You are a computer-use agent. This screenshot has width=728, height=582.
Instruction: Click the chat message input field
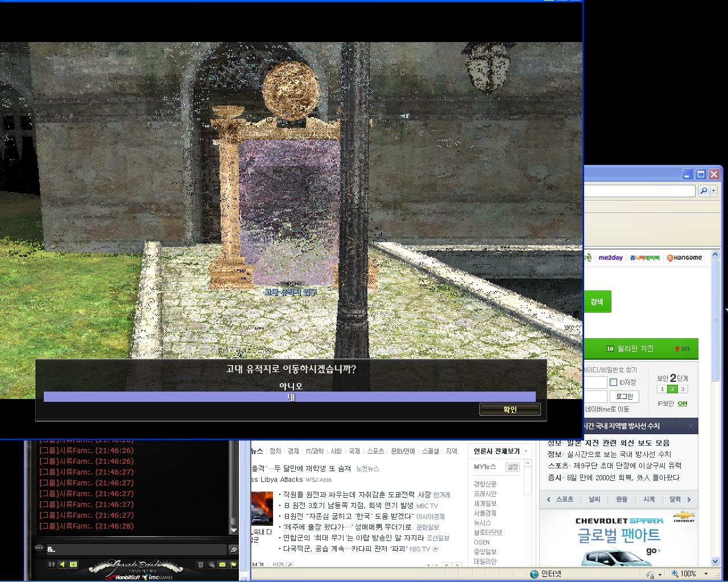[135, 549]
